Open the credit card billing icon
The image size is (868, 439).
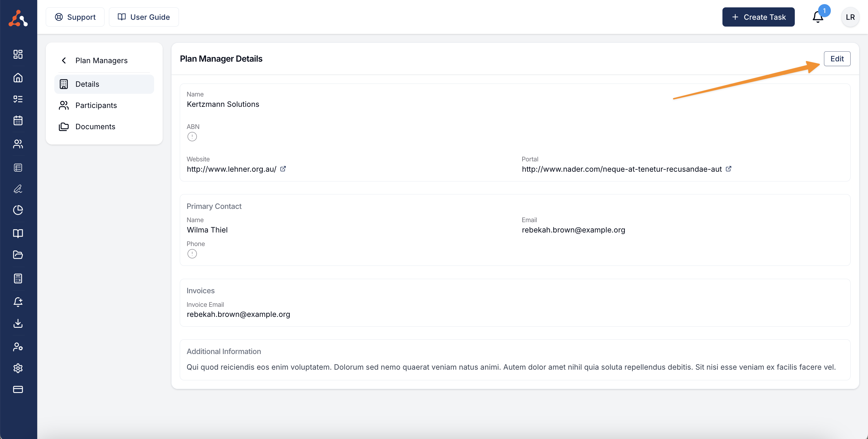coord(18,389)
